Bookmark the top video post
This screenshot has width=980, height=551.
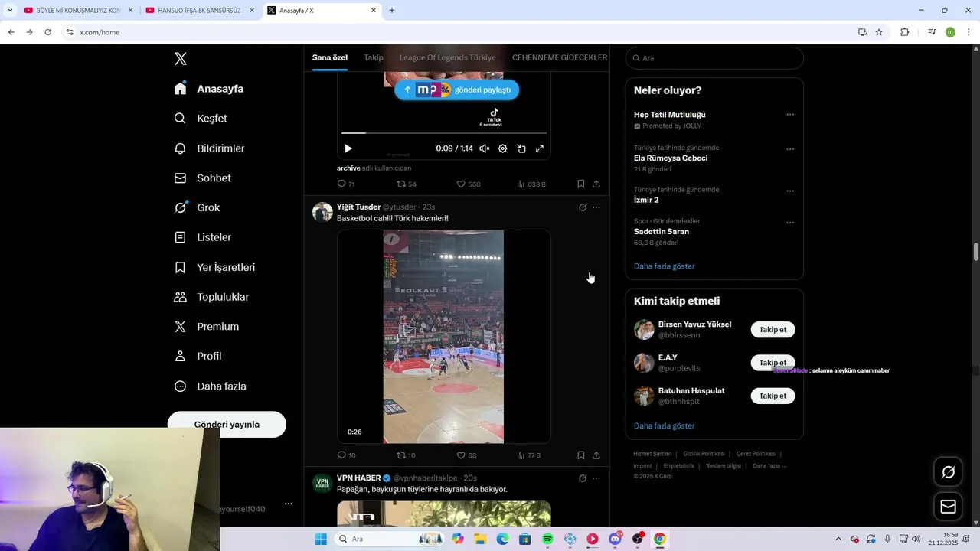[581, 184]
